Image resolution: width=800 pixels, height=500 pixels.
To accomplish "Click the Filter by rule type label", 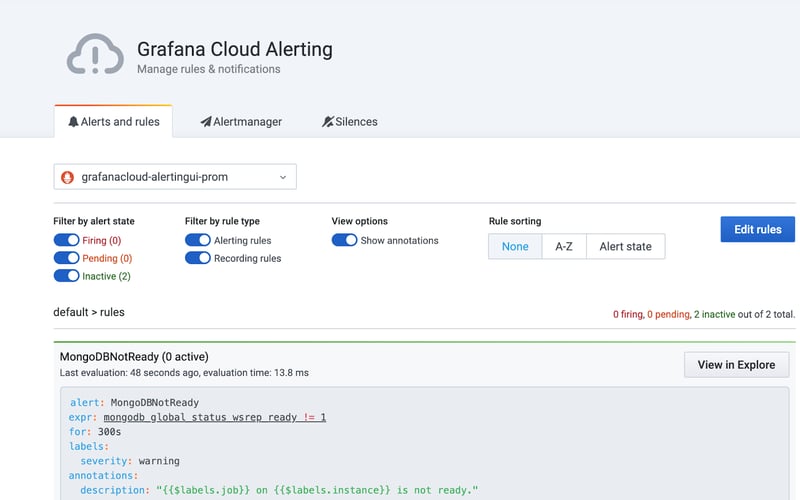I will tap(222, 221).
